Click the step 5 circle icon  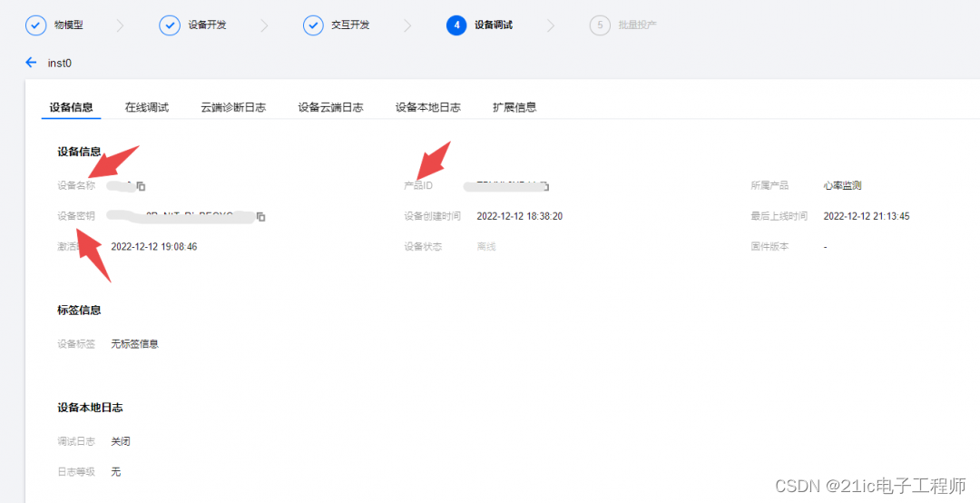coord(600,25)
